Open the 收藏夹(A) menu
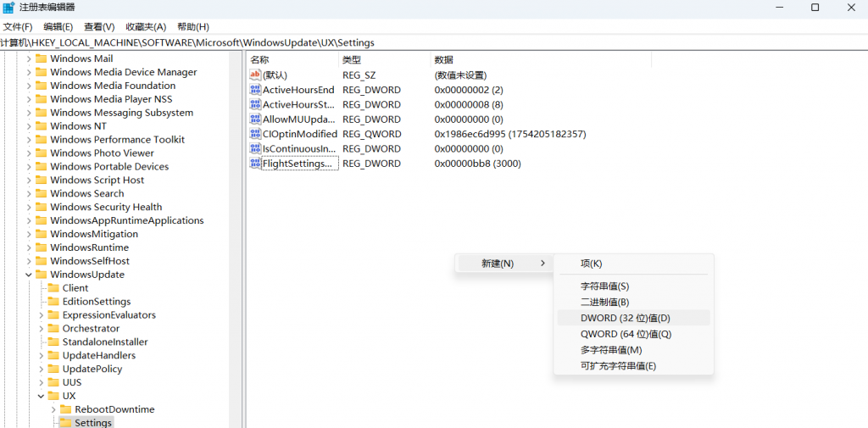 point(146,26)
